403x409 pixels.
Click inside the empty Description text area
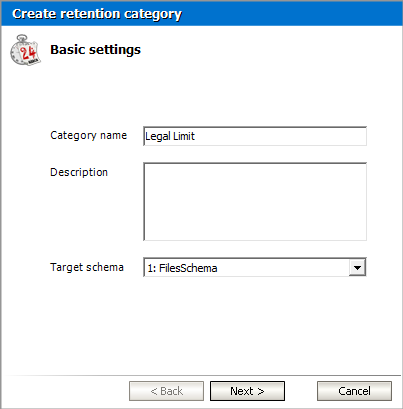(255, 202)
